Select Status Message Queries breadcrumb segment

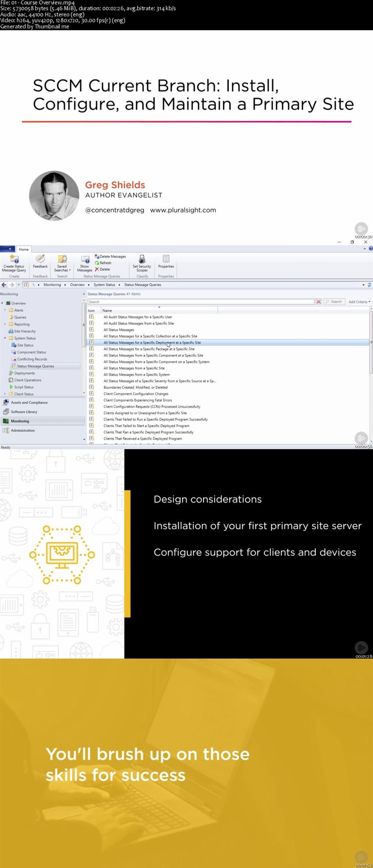(x=143, y=285)
